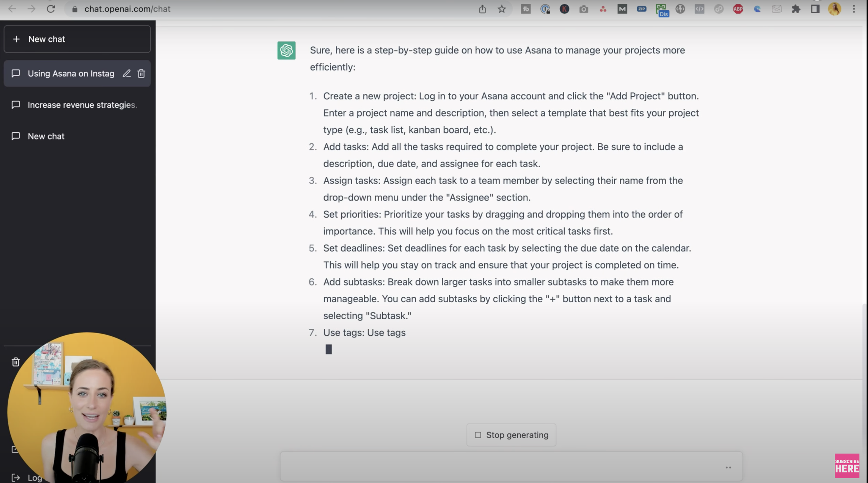Click the code brackets extension icon
This screenshot has width=868, height=483.
(699, 9)
